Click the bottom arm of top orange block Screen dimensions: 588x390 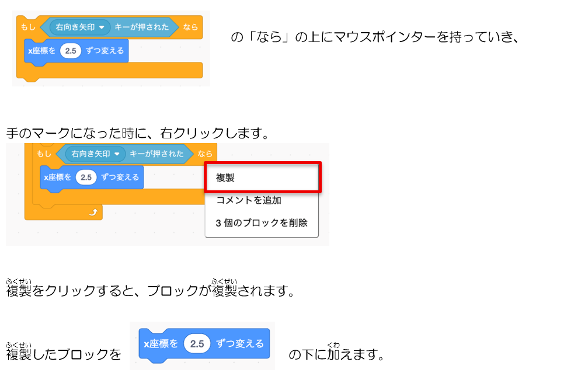coord(110,71)
